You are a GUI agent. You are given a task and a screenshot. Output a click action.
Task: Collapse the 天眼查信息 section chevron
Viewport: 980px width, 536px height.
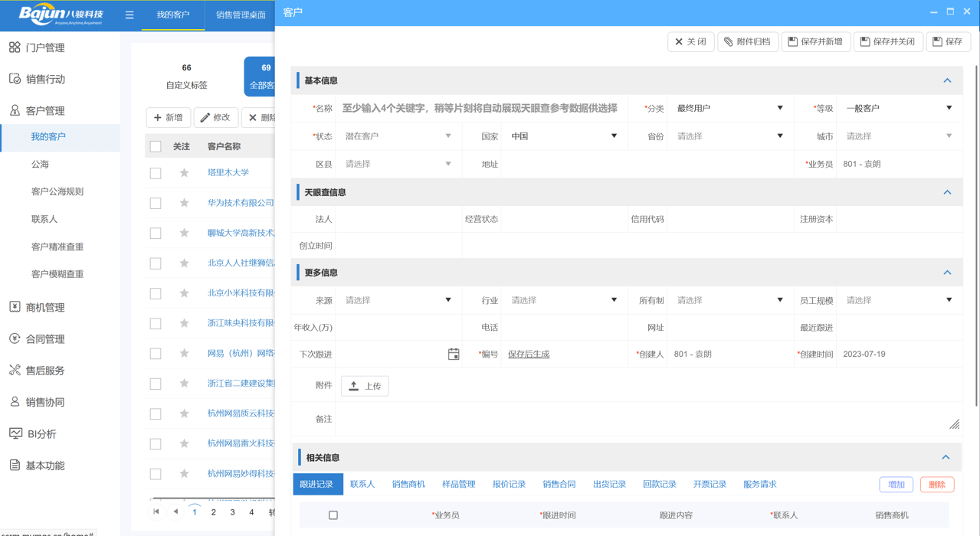pyautogui.click(x=949, y=193)
